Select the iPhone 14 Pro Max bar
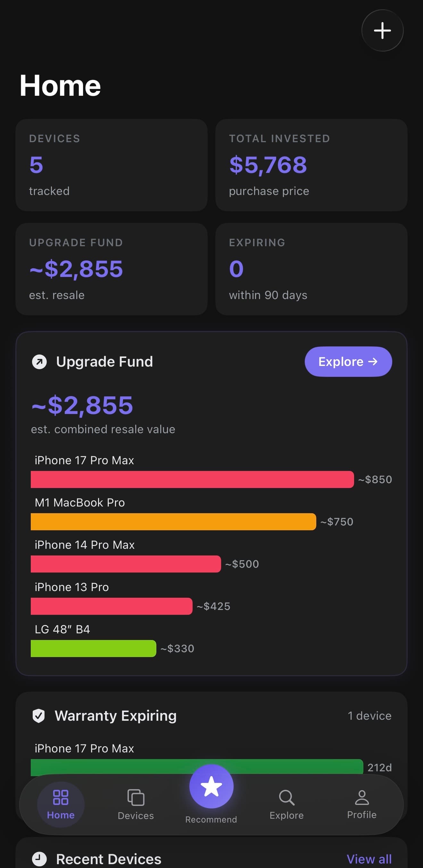The width and height of the screenshot is (423, 868). pyautogui.click(x=126, y=564)
